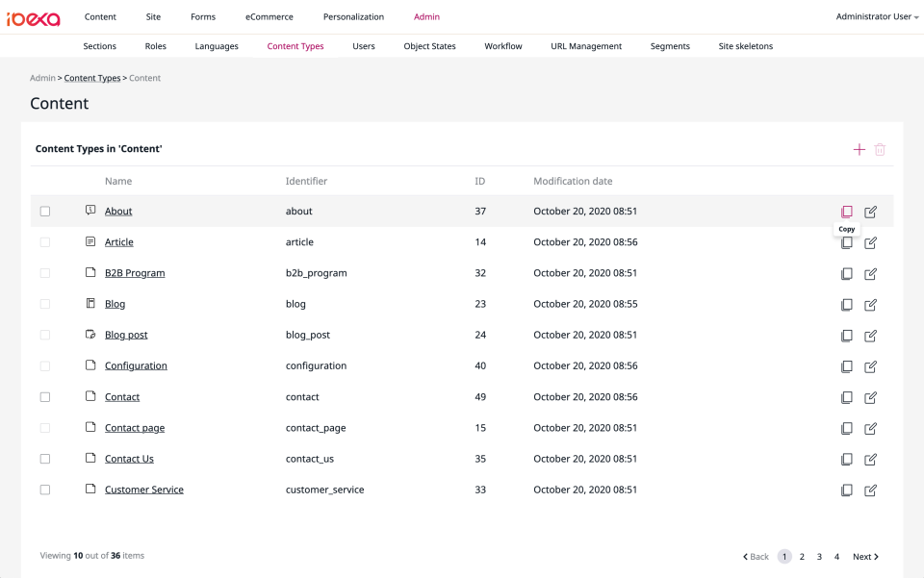Click the Ibexa logo

tap(34, 18)
